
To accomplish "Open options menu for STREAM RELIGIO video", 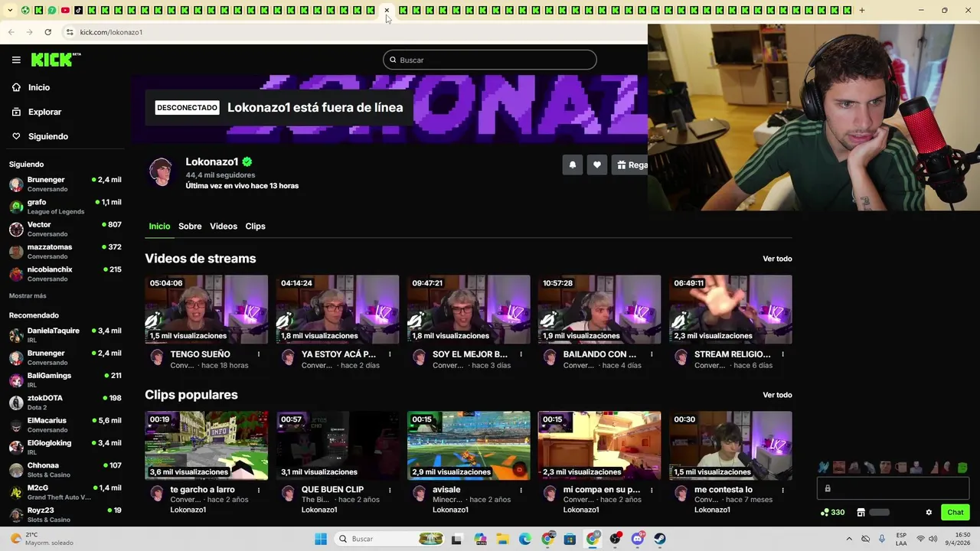I will [782, 354].
